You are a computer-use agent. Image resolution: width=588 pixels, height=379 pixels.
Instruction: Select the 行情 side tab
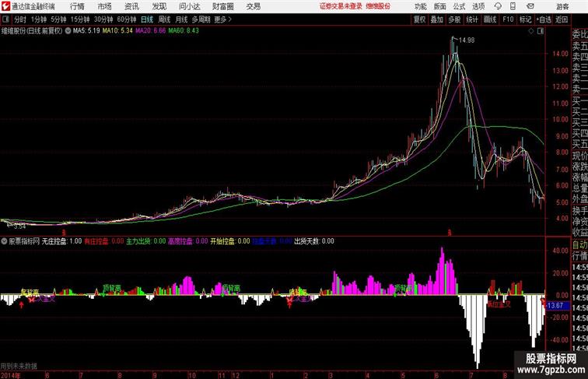pos(579,256)
